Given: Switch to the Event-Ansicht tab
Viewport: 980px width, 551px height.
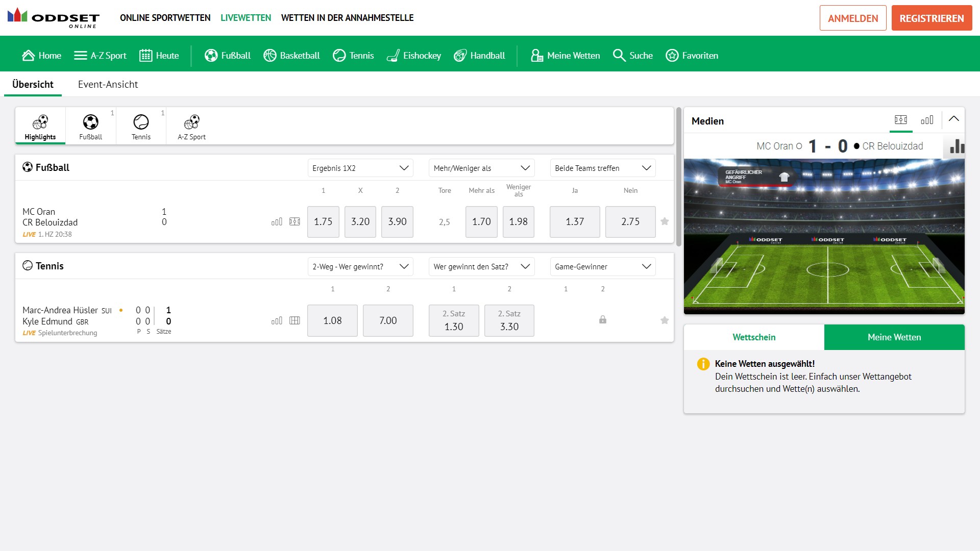Looking at the screenshot, I should point(108,84).
